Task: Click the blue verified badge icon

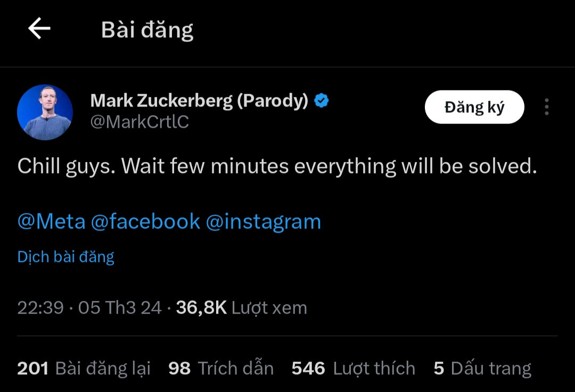Action: [x=322, y=100]
